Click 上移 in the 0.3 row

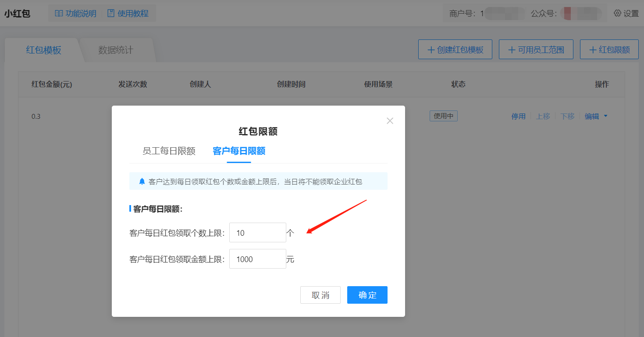click(543, 116)
